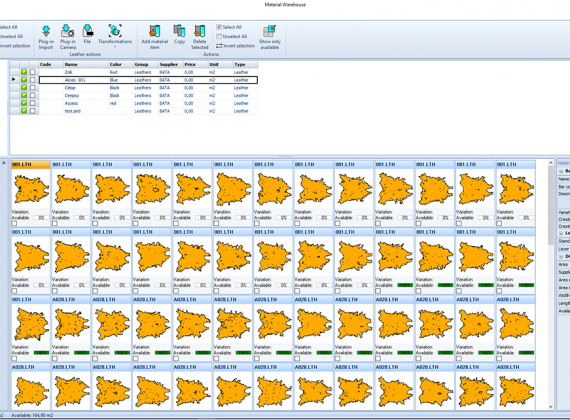Open the Transformations dropdown
Viewport: 570px width, 420px height.
click(115, 36)
